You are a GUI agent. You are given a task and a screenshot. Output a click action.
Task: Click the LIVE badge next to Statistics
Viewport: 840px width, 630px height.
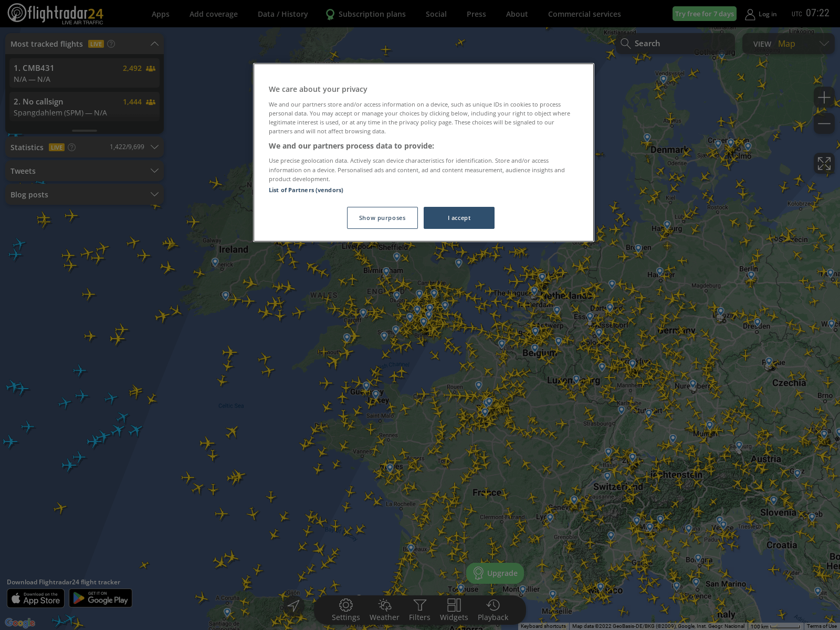click(57, 148)
